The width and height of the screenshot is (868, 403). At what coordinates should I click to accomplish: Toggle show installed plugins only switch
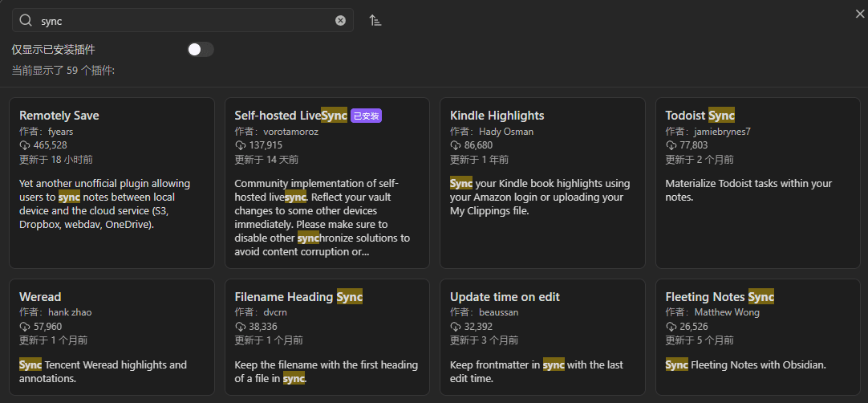pyautogui.click(x=201, y=50)
